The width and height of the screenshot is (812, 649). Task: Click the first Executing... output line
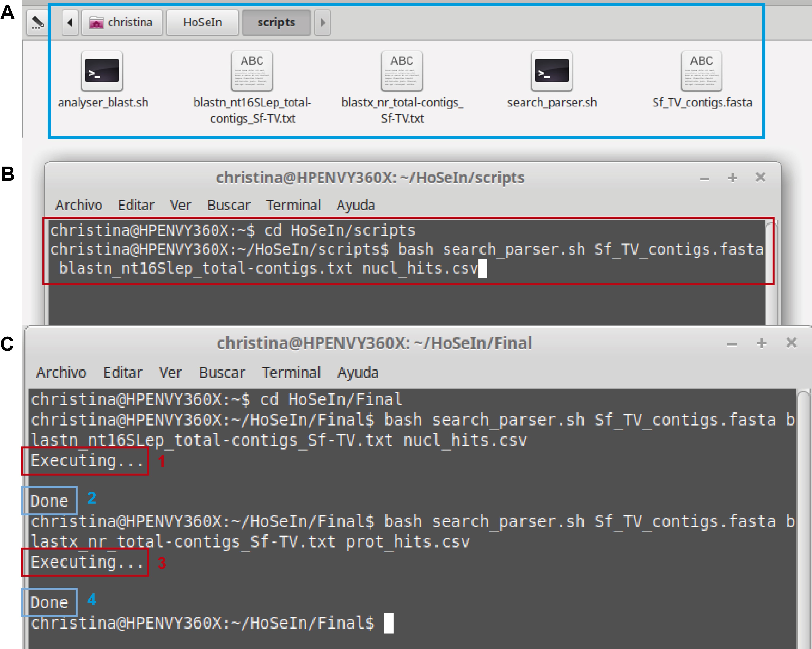tap(87, 461)
